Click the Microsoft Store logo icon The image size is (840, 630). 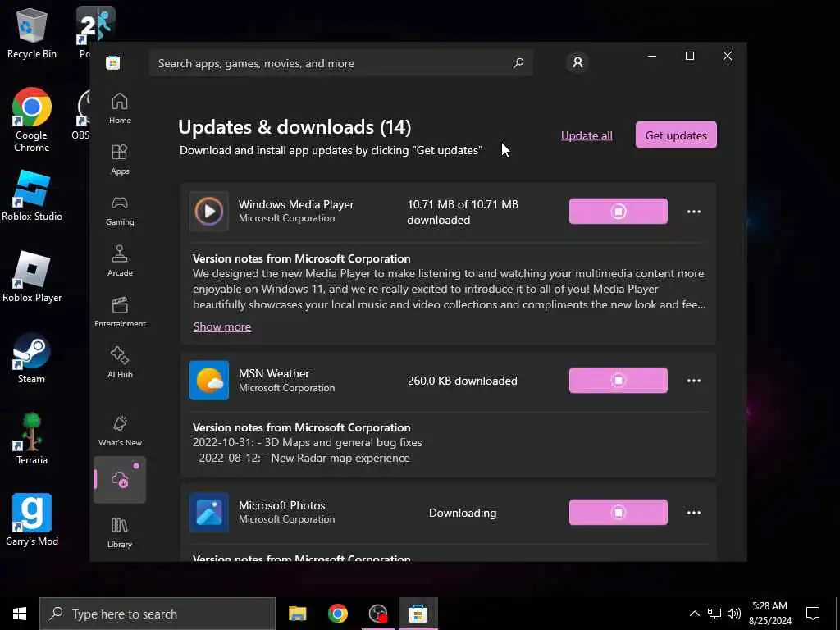[113, 63]
